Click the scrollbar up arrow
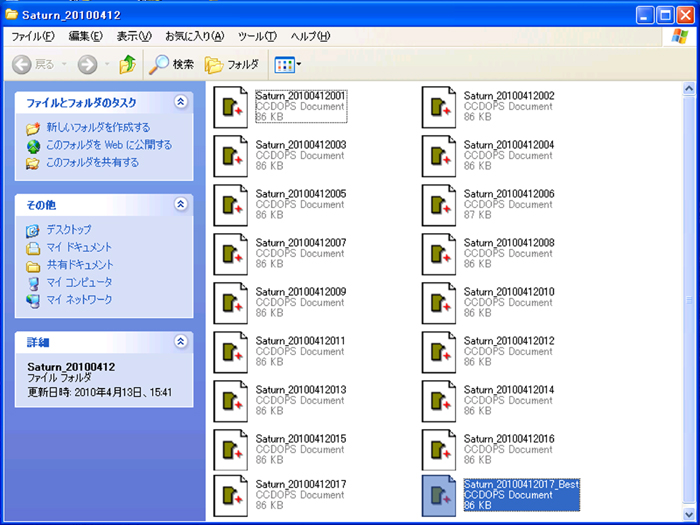700x525 pixels. 689,88
